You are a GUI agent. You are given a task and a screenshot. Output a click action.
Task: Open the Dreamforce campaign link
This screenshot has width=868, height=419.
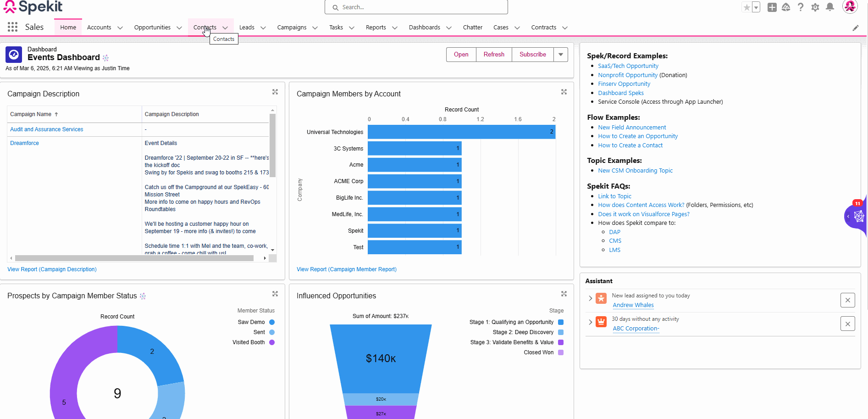(x=24, y=143)
